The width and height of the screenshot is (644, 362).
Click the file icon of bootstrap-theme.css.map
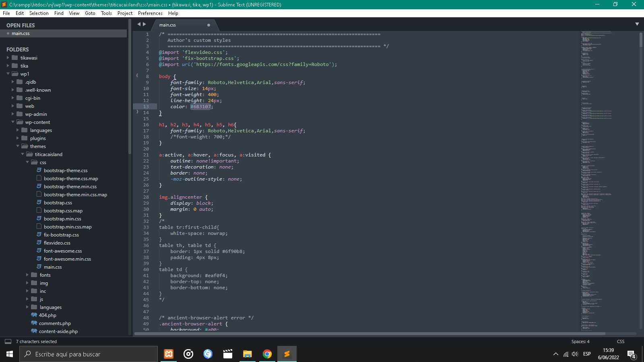39,178
